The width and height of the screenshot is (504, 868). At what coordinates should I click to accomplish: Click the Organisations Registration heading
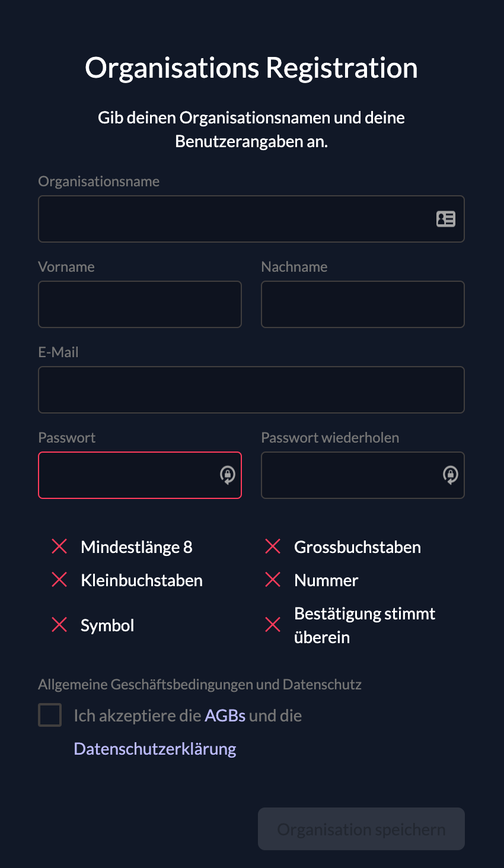[x=251, y=68]
